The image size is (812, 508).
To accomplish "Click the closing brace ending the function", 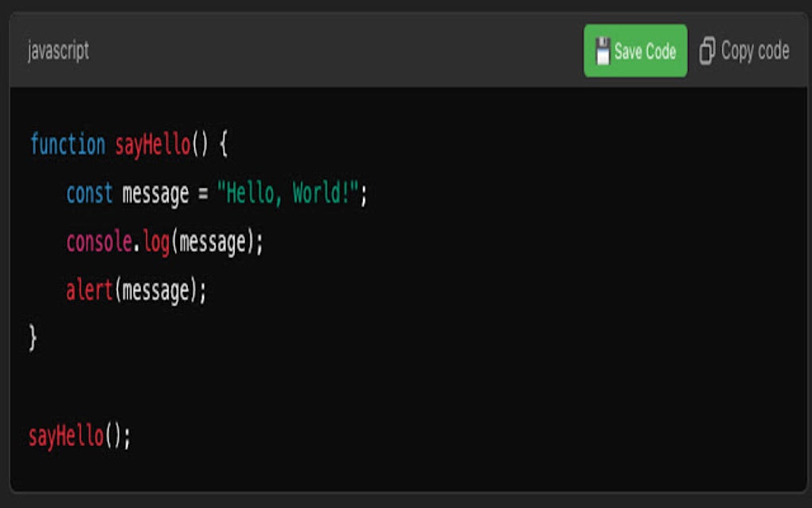I will [x=32, y=336].
